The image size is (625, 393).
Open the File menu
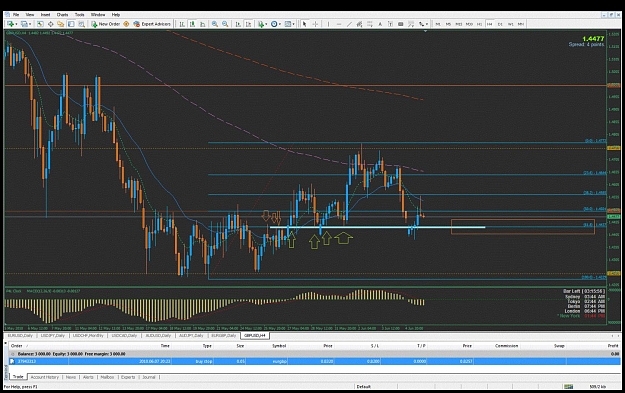pos(16,15)
